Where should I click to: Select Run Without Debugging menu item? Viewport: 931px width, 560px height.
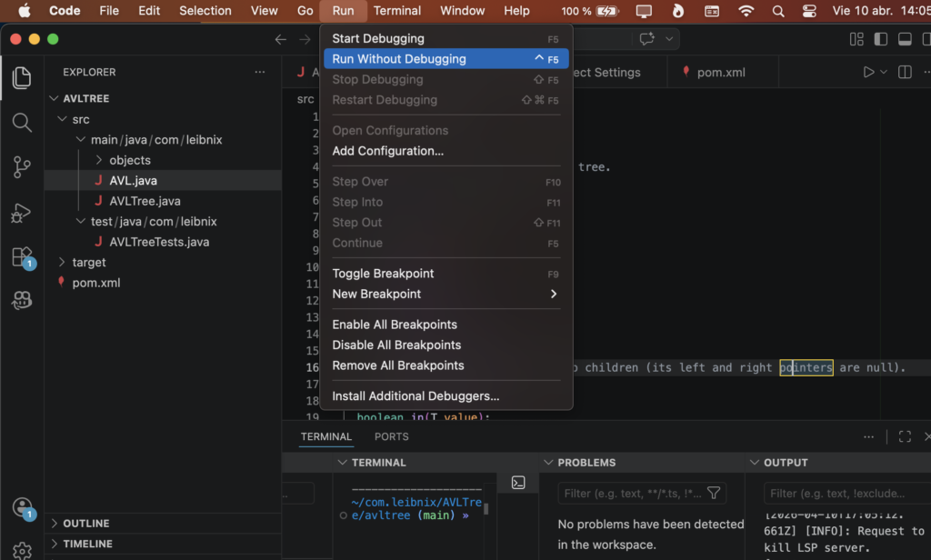399,59
